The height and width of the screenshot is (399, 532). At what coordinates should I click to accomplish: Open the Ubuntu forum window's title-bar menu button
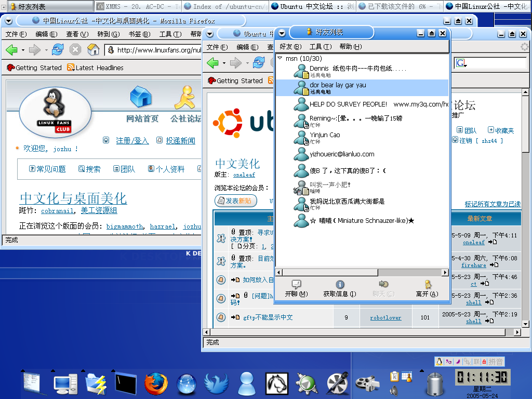tap(210, 34)
